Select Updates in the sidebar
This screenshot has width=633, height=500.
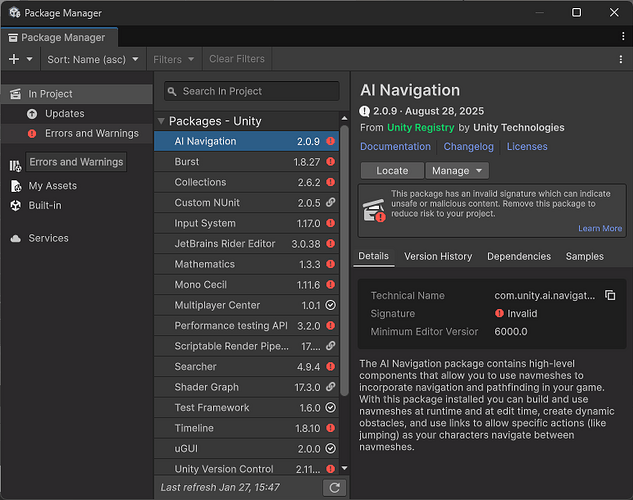click(x=64, y=114)
